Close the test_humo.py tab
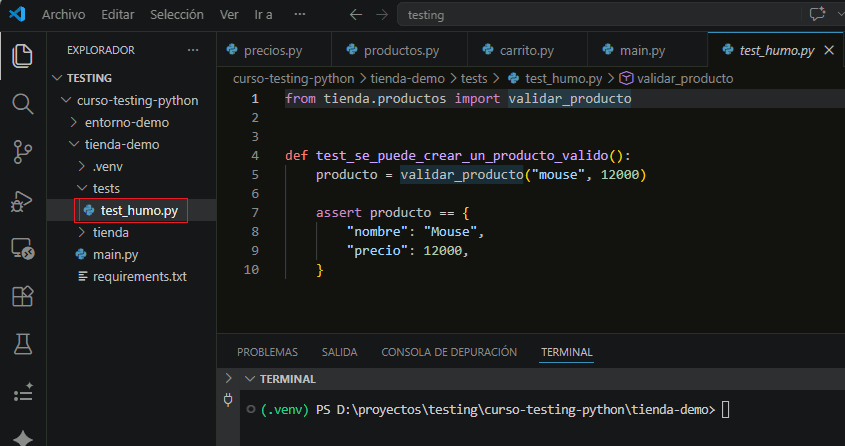 829,50
